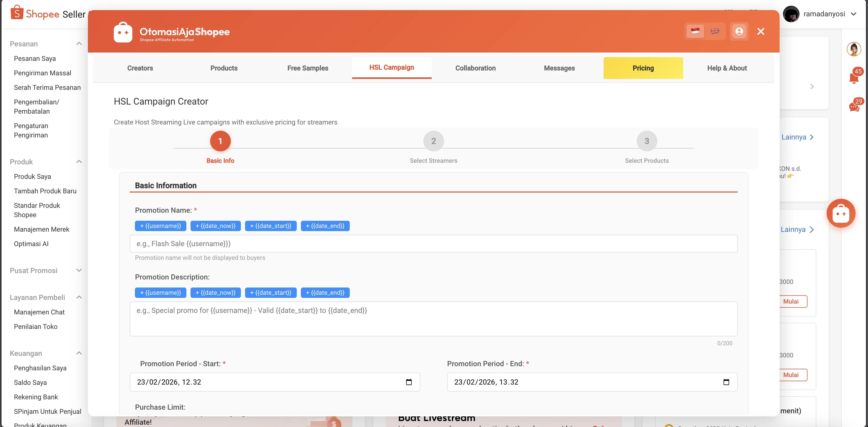This screenshot has width=868, height=427.
Task: Open calendar picker for Promotion Period End
Action: [726, 382]
